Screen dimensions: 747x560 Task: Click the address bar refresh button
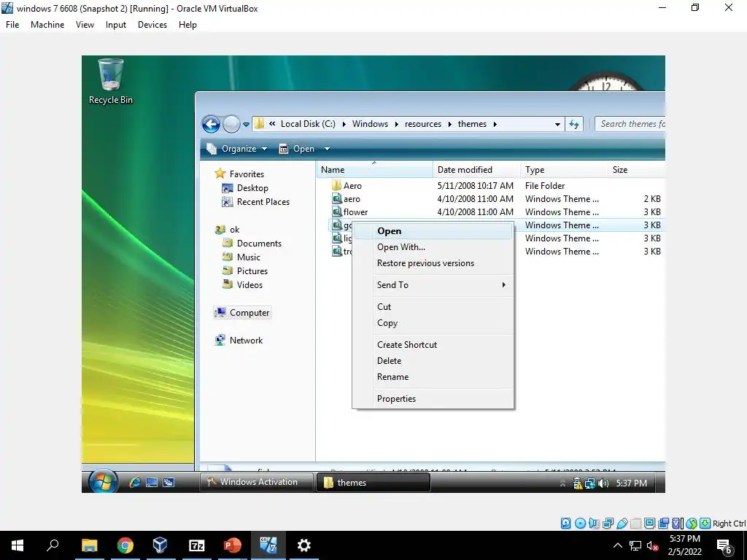[x=574, y=124]
